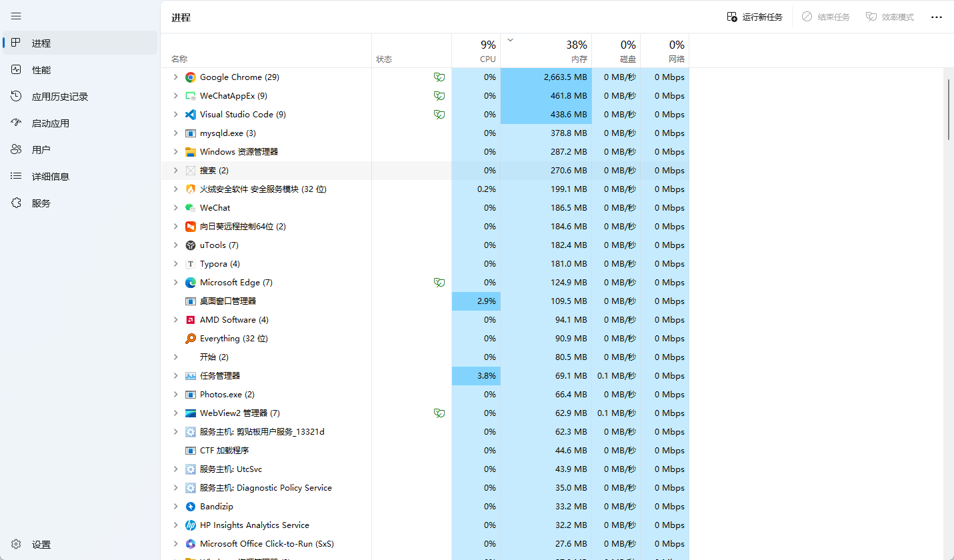The height and width of the screenshot is (560, 954).
Task: Click the mysqld.exe process icon
Action: pyautogui.click(x=191, y=133)
